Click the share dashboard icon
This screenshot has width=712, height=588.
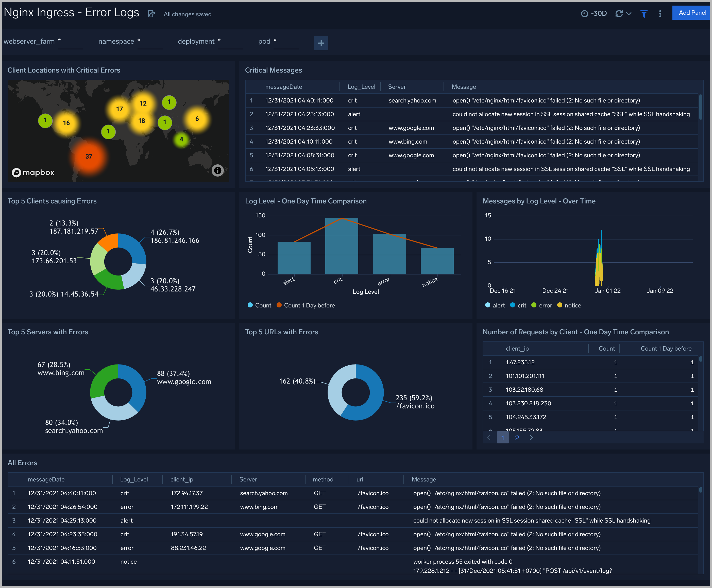pyautogui.click(x=151, y=14)
